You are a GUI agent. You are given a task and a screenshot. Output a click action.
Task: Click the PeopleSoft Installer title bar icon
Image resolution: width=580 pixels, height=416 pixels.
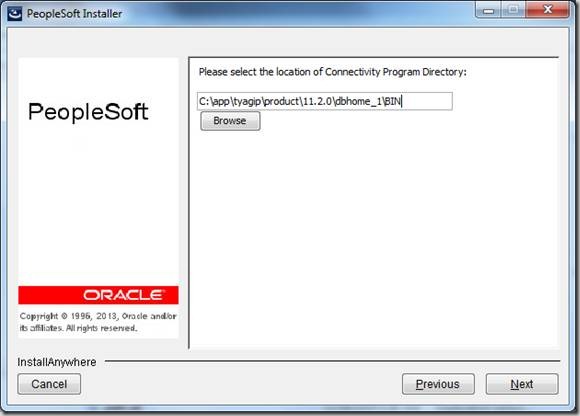coord(15,14)
